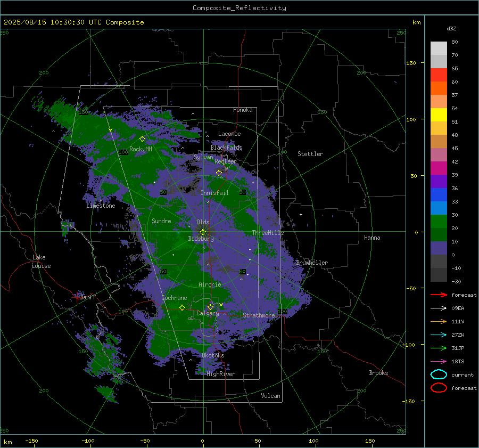The image size is (479, 448).
Task: Click the cyan 27ZW arrow icon
Action: [439, 335]
